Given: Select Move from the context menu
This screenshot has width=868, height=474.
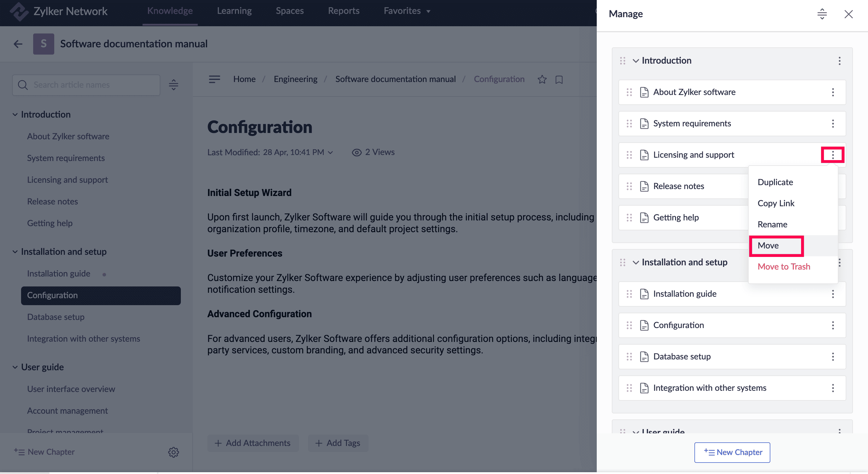Looking at the screenshot, I should tap(768, 245).
